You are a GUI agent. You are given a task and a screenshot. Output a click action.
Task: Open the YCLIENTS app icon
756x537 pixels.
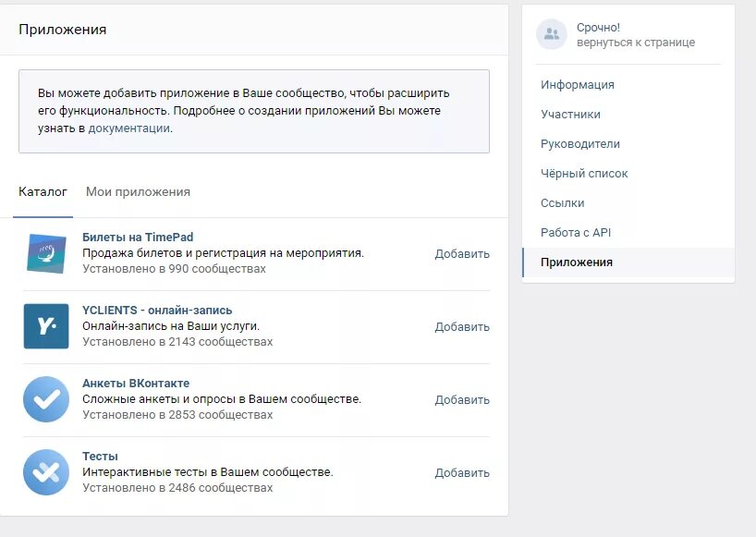(46, 326)
